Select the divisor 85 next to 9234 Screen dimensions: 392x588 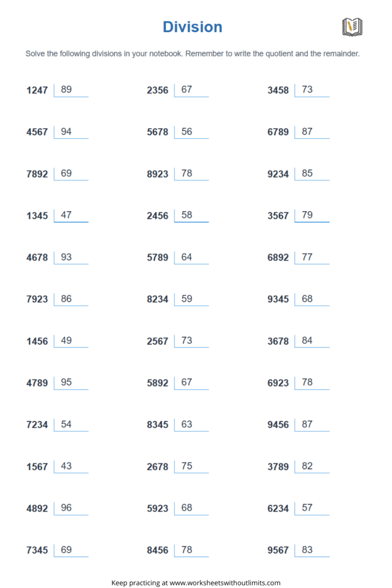click(x=307, y=174)
